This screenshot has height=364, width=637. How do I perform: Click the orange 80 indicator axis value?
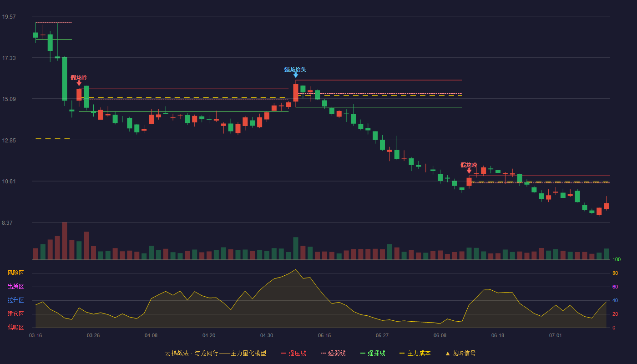coord(615,273)
